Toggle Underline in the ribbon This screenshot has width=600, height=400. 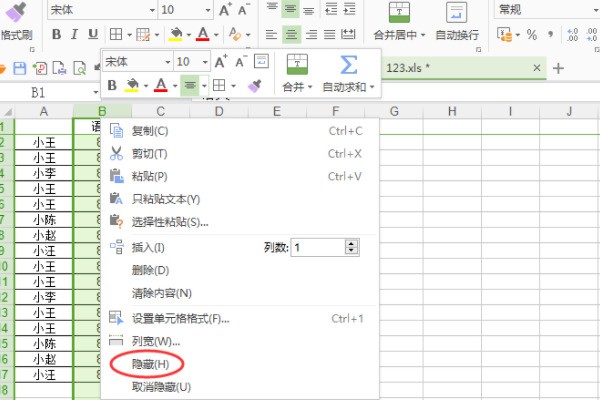click(93, 34)
